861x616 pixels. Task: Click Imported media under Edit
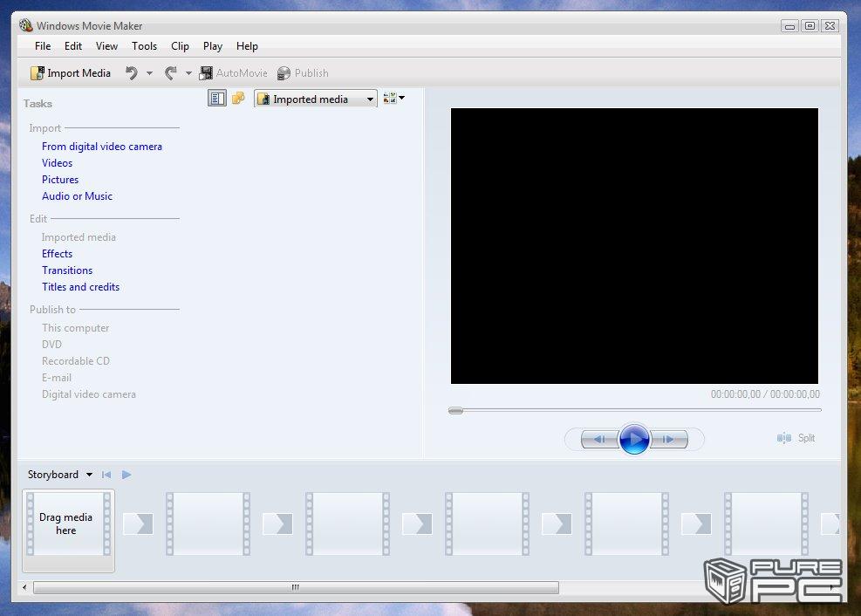(79, 237)
